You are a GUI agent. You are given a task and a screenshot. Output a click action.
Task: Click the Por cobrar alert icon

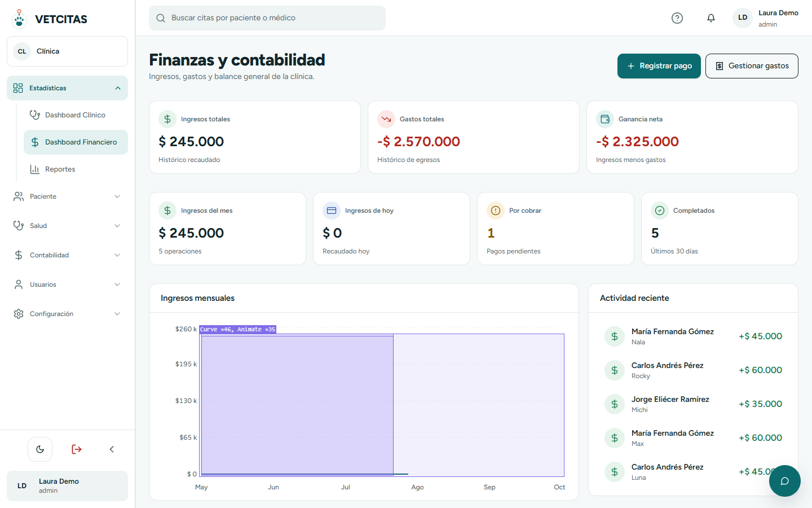[x=496, y=211]
